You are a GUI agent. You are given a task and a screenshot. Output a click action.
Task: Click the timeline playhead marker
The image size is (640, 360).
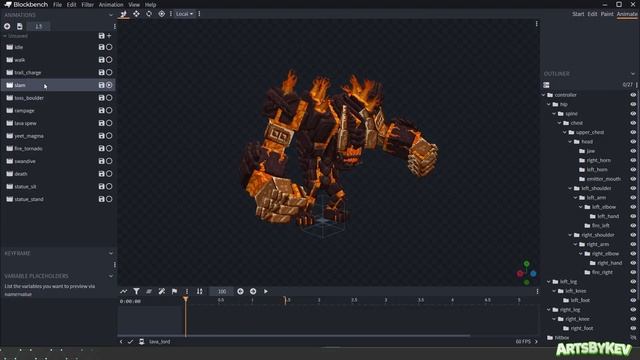tap(185, 300)
